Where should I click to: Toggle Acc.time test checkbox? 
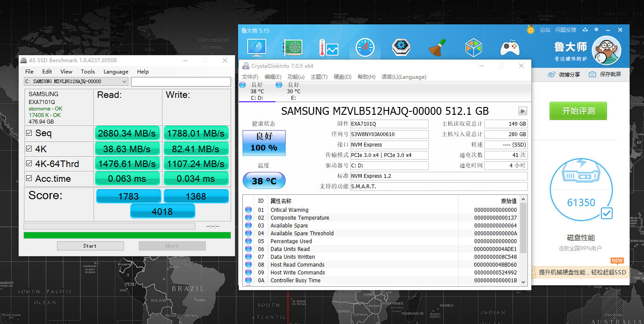click(29, 178)
